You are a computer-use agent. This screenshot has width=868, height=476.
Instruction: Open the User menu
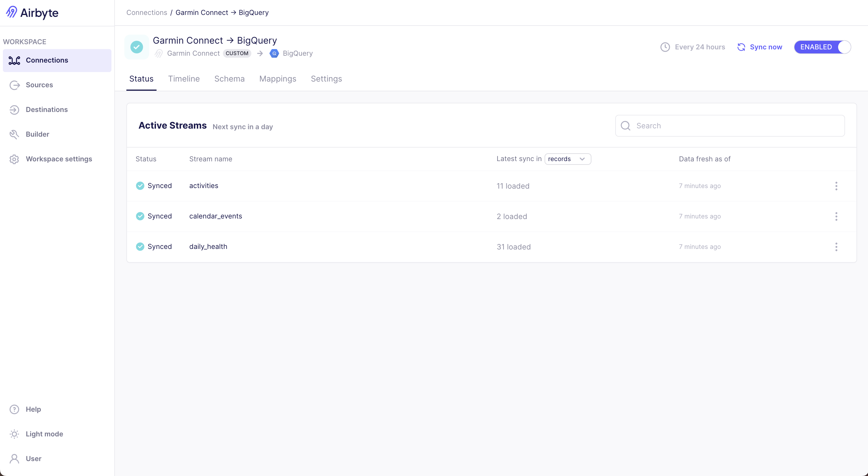click(57, 458)
